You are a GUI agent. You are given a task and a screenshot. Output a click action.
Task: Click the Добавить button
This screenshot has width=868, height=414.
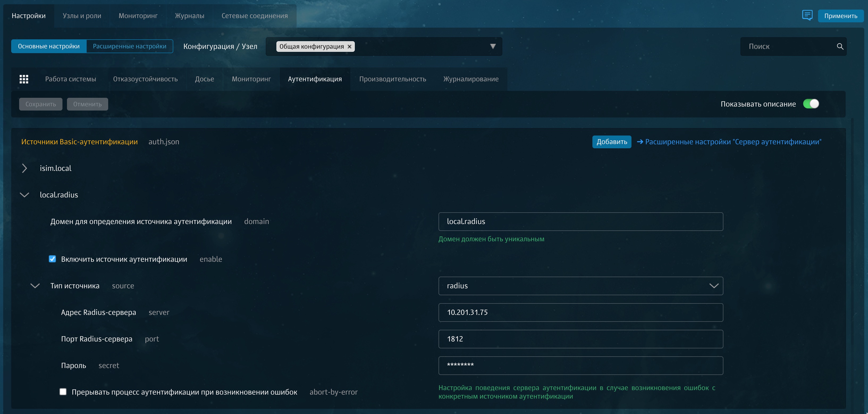pyautogui.click(x=611, y=142)
